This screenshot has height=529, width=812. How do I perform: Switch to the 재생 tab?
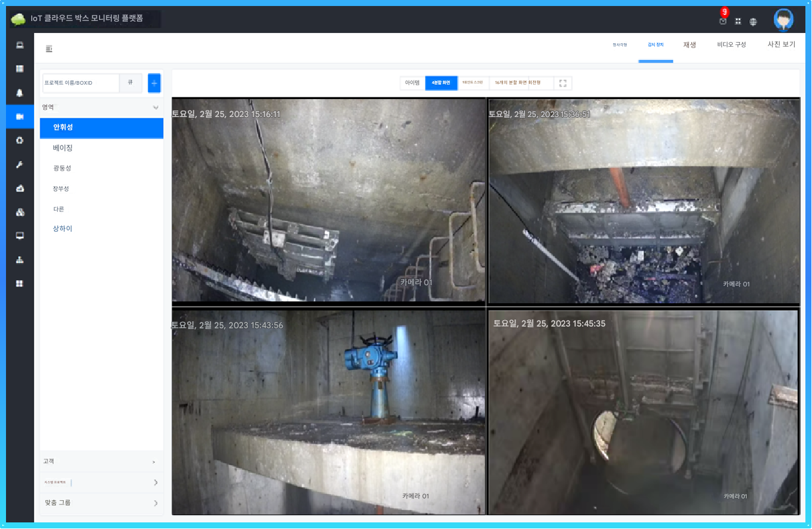[x=690, y=45]
